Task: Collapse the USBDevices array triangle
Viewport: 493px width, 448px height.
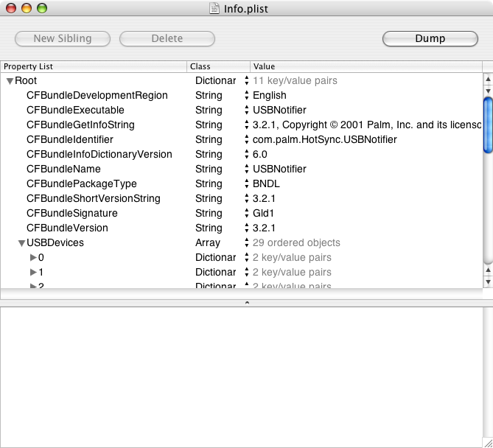Action: point(21,243)
